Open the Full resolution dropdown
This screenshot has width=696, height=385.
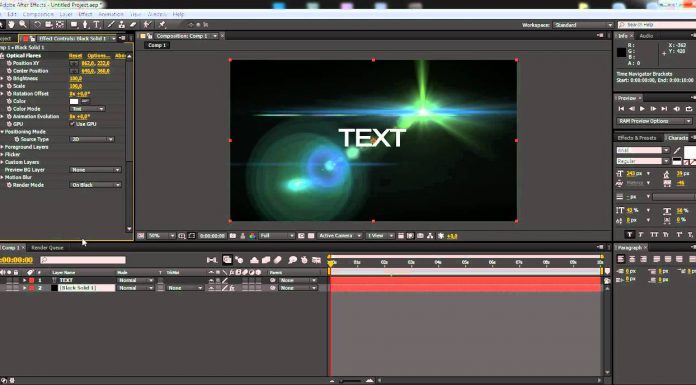[277, 236]
